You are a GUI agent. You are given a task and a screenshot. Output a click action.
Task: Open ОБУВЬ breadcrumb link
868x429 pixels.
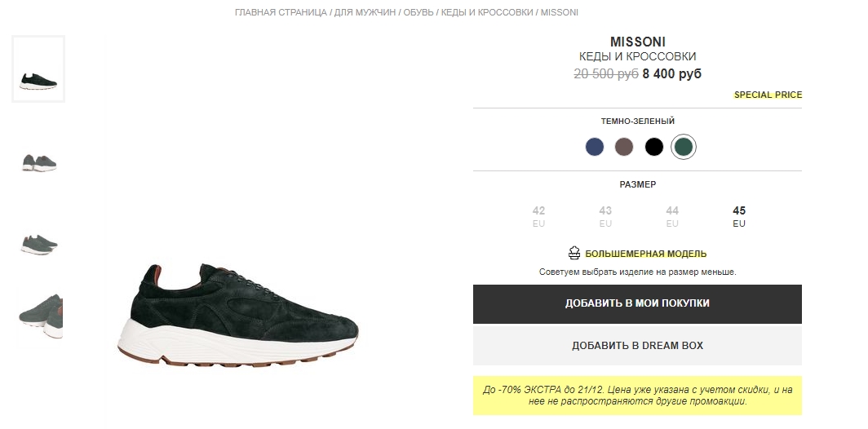(x=418, y=12)
